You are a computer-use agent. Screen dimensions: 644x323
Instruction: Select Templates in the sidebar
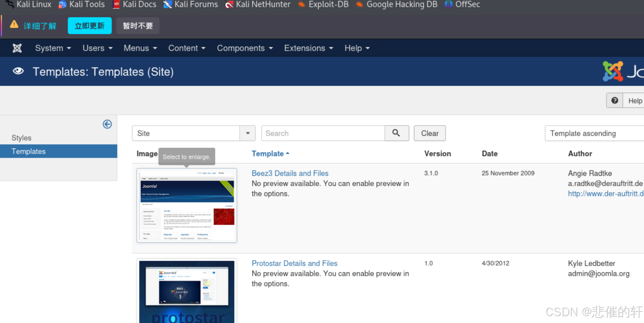[x=59, y=151]
